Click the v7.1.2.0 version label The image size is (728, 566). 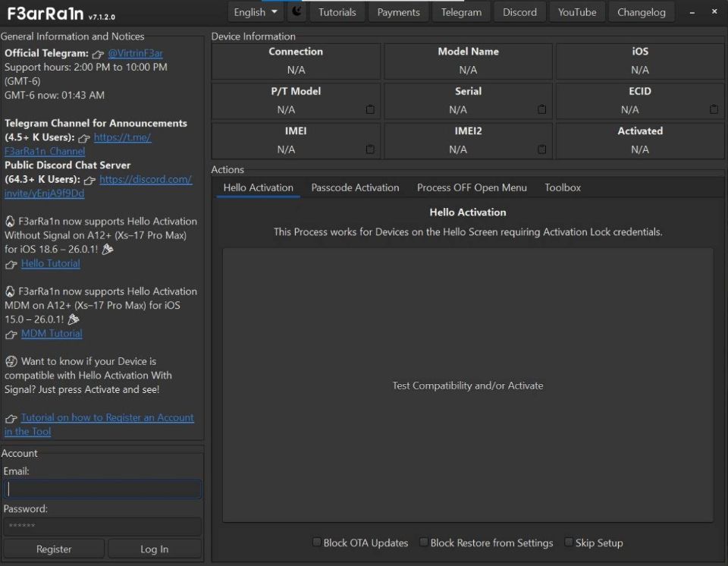click(101, 17)
